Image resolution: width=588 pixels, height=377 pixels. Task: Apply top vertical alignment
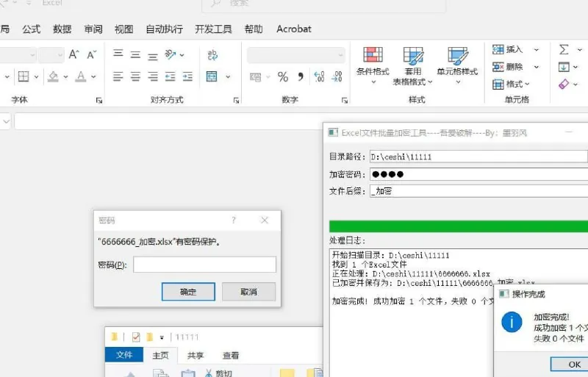click(x=118, y=54)
